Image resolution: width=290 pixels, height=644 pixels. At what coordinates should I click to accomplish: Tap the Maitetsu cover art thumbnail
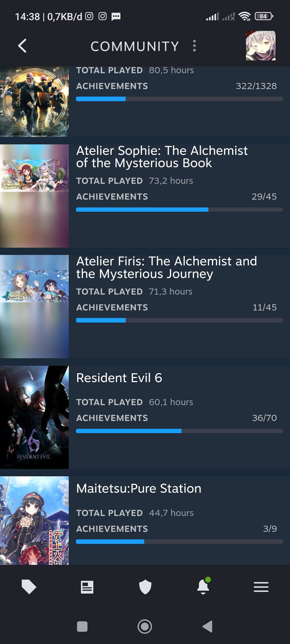tap(34, 521)
